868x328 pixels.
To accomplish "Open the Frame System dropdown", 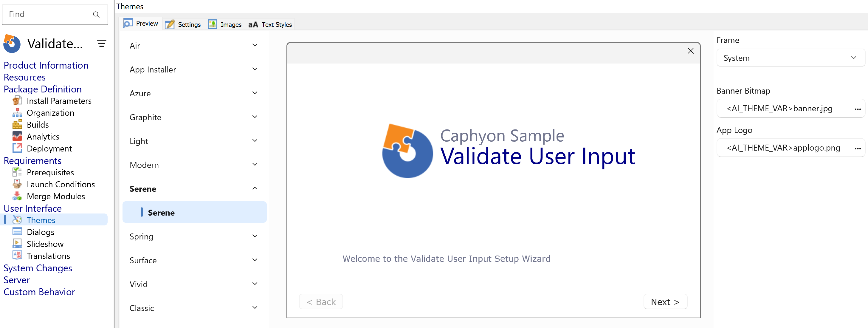I will [790, 58].
